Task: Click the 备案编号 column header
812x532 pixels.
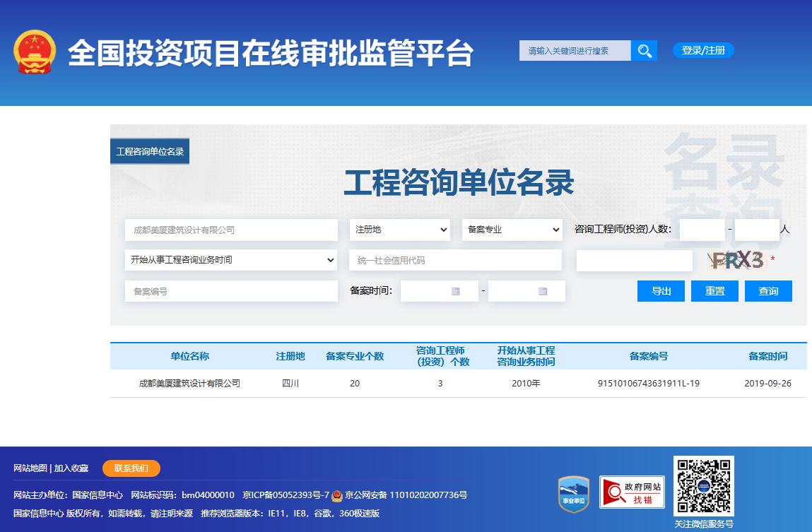Action: click(648, 356)
